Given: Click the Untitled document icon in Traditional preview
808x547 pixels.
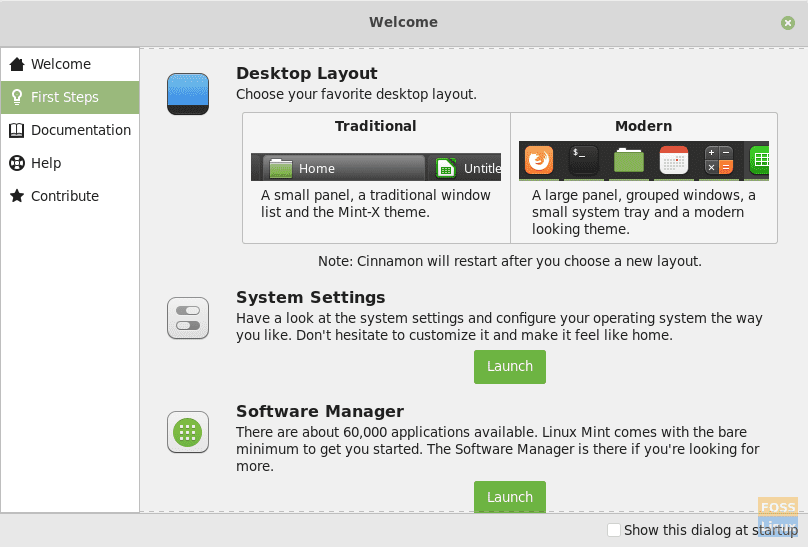Looking at the screenshot, I should [x=446, y=168].
